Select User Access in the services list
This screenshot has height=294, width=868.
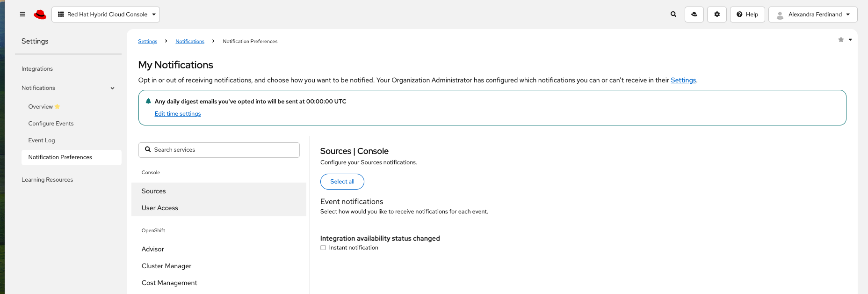[160, 208]
